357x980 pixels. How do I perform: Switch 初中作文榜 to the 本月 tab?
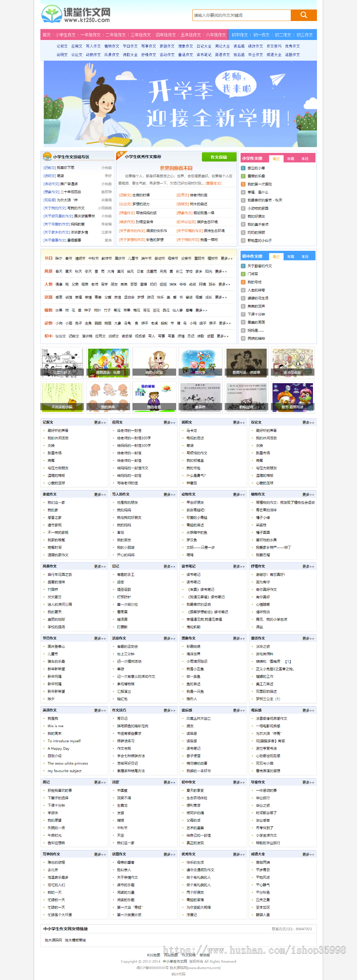tap(305, 256)
